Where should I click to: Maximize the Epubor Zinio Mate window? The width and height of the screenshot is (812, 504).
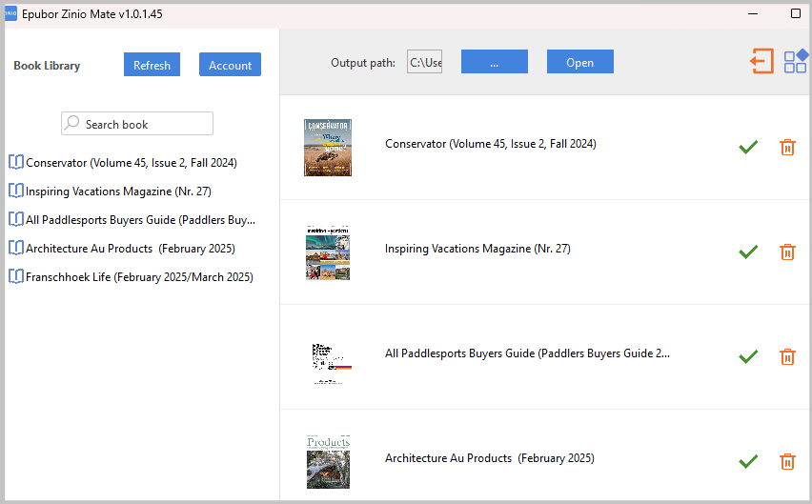pos(796,13)
